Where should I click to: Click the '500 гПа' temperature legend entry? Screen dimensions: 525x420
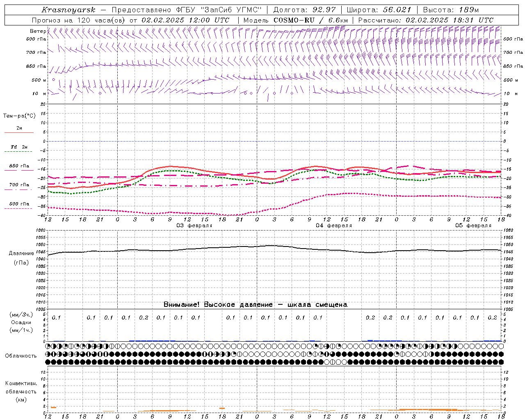point(19,204)
